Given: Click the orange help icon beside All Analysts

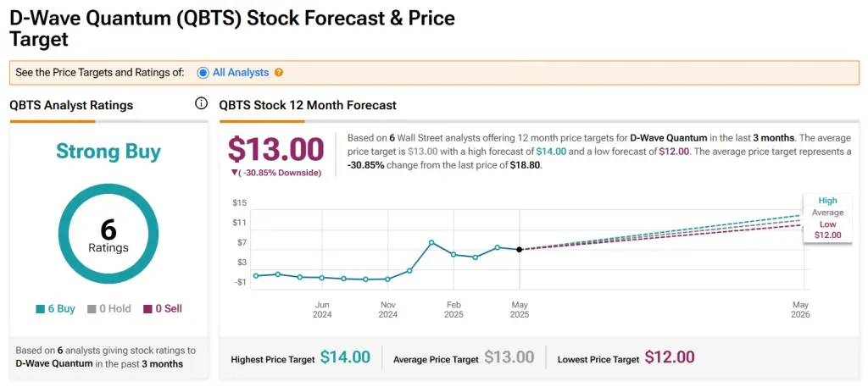Looking at the screenshot, I should pos(279,73).
